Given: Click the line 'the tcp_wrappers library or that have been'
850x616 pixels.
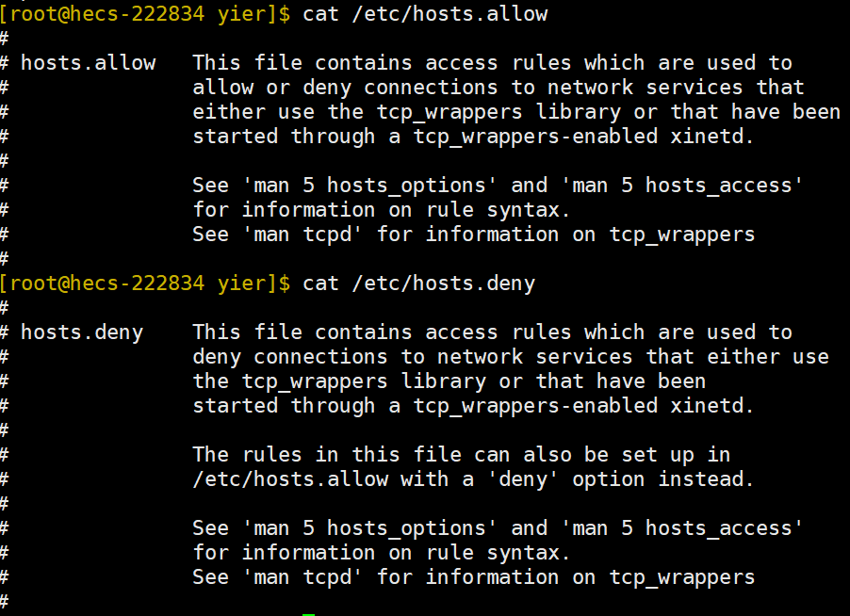Looking at the screenshot, I should pos(450,381).
